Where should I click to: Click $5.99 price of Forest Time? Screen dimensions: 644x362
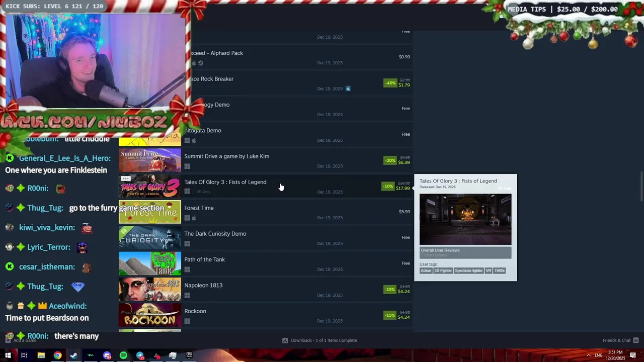click(404, 212)
